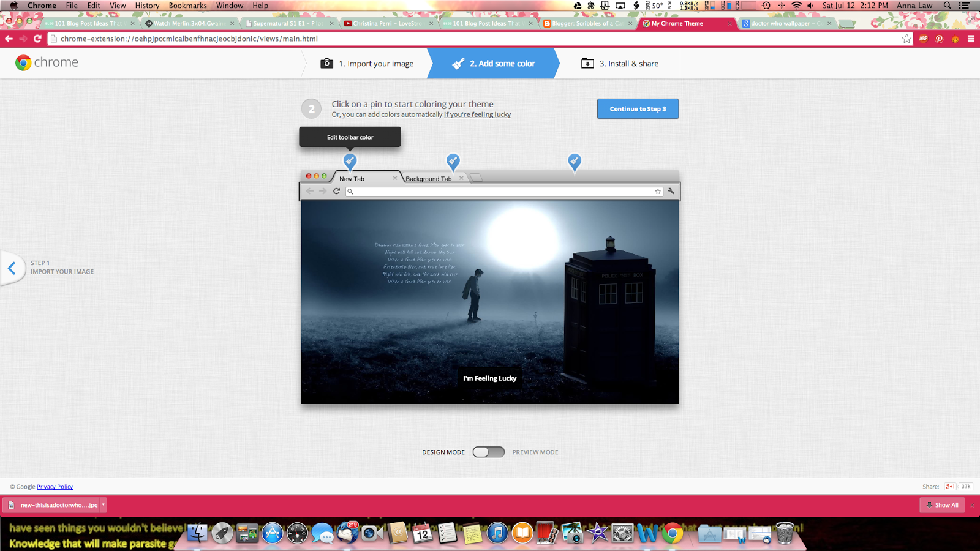
Task: Click the TARDIS preview background image
Action: point(490,302)
